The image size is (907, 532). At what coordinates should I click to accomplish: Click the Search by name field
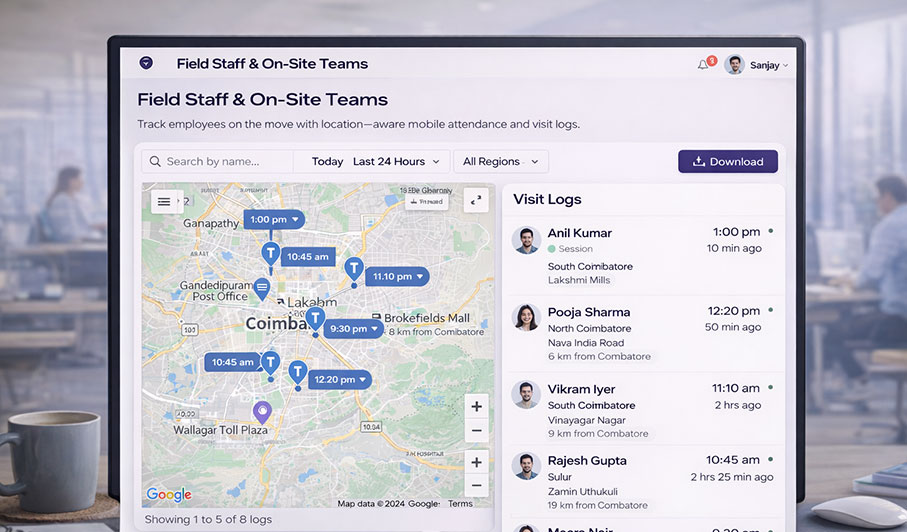217,161
